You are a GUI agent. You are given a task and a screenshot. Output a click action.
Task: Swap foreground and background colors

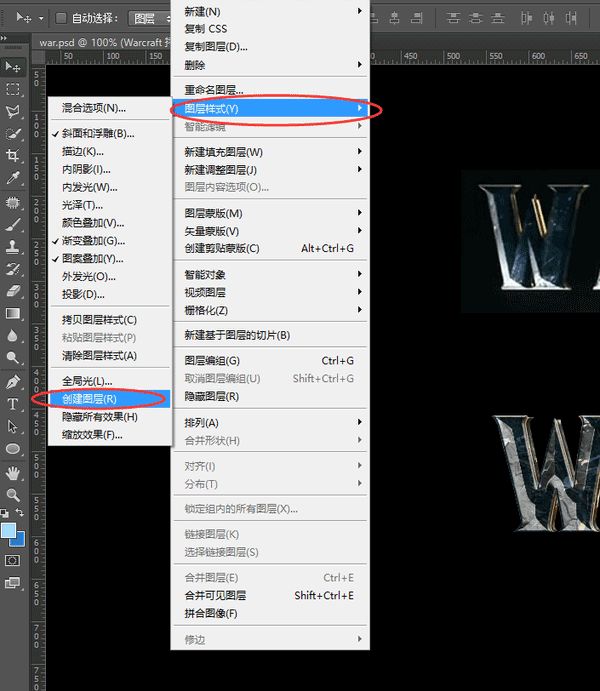click(20, 513)
